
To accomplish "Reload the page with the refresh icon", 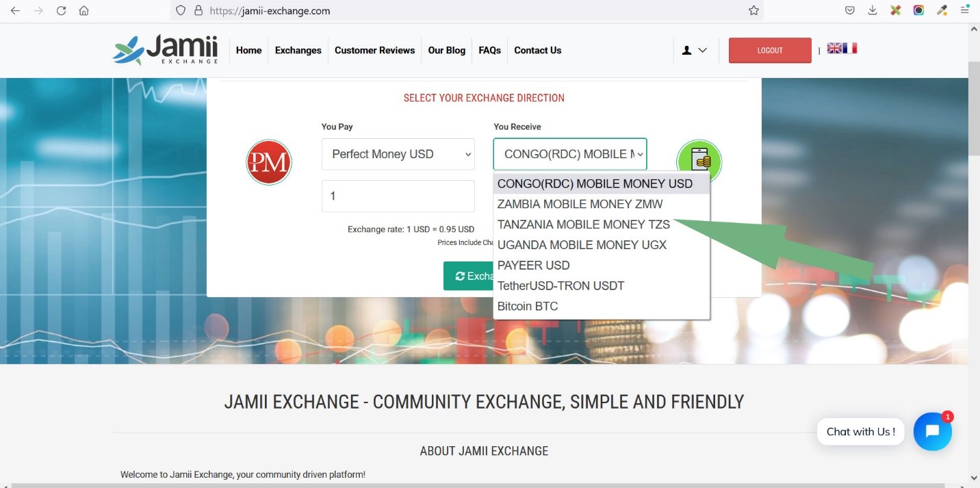I will [x=62, y=11].
